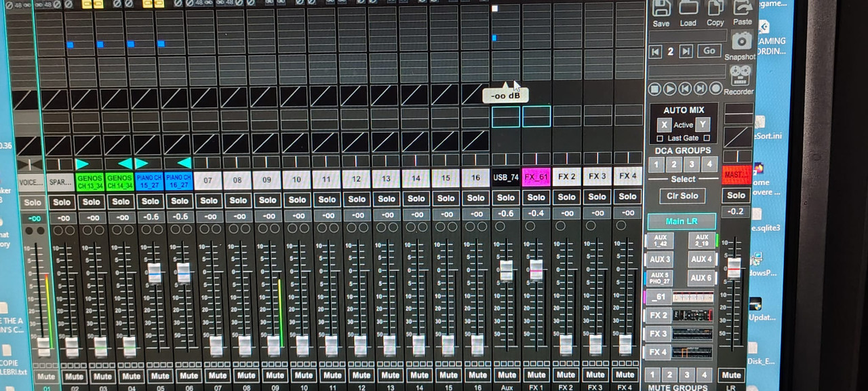Select the AUX 6 bus
This screenshot has width=868, height=391.
point(701,278)
